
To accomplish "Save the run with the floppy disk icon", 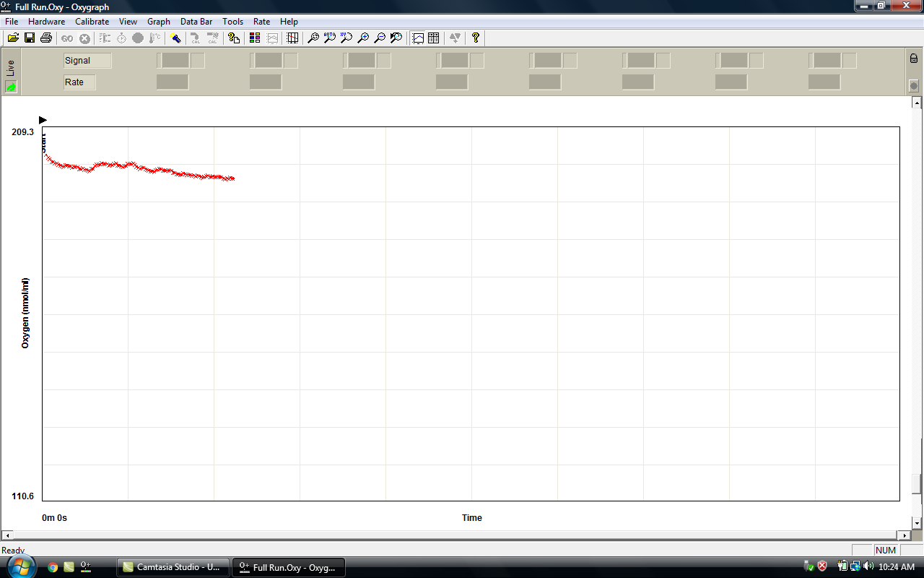I will [x=30, y=38].
